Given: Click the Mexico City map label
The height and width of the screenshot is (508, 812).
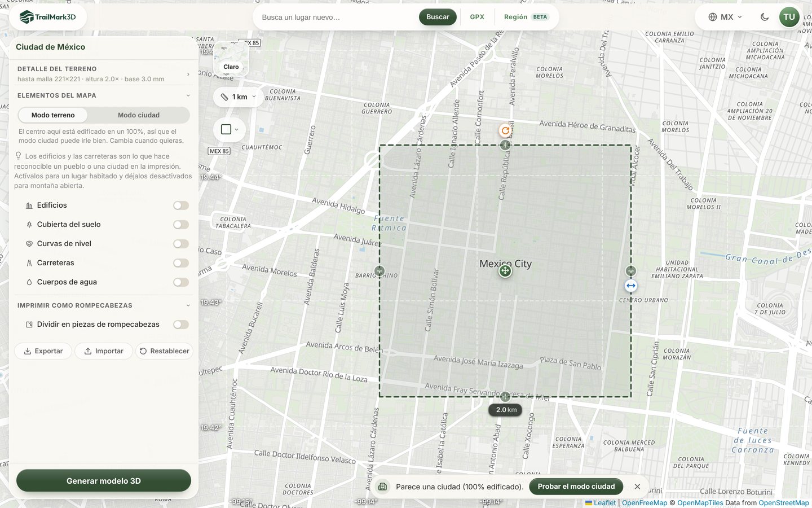Looking at the screenshot, I should 505,264.
